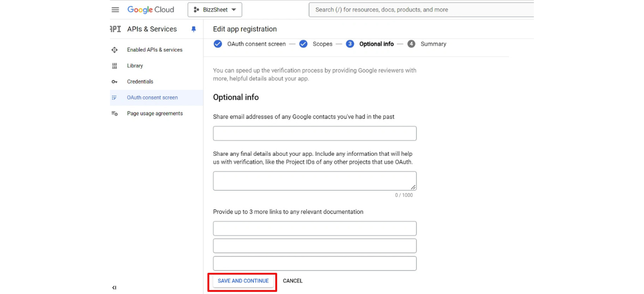644x294 pixels.
Task: Go to the Scopes step
Action: click(x=323, y=44)
